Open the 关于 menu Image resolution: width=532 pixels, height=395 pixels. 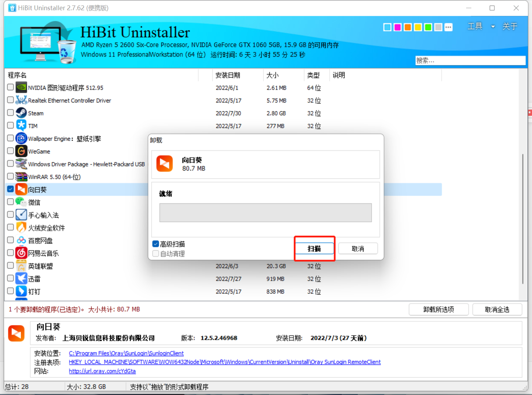(x=509, y=26)
